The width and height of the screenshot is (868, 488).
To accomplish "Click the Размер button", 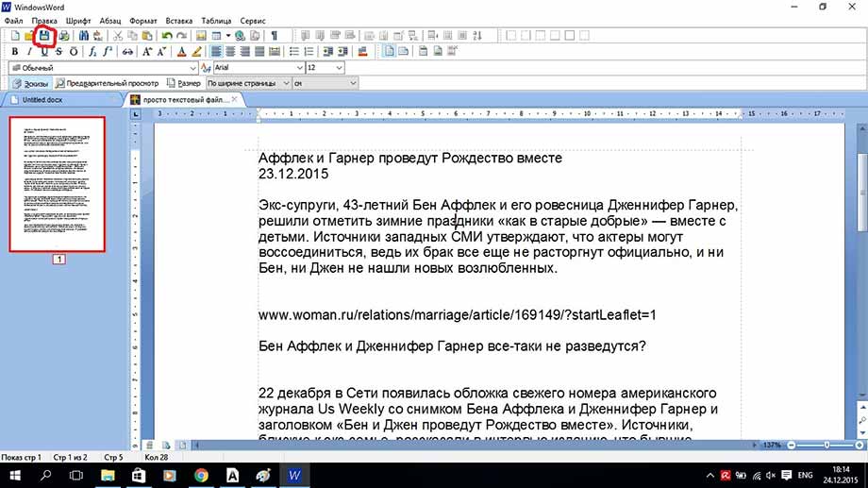I will coord(184,83).
